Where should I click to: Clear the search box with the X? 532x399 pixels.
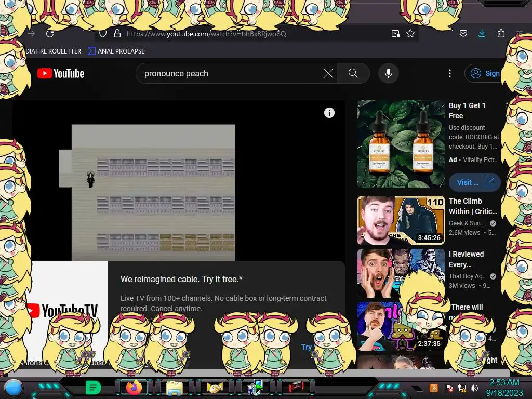[328, 73]
